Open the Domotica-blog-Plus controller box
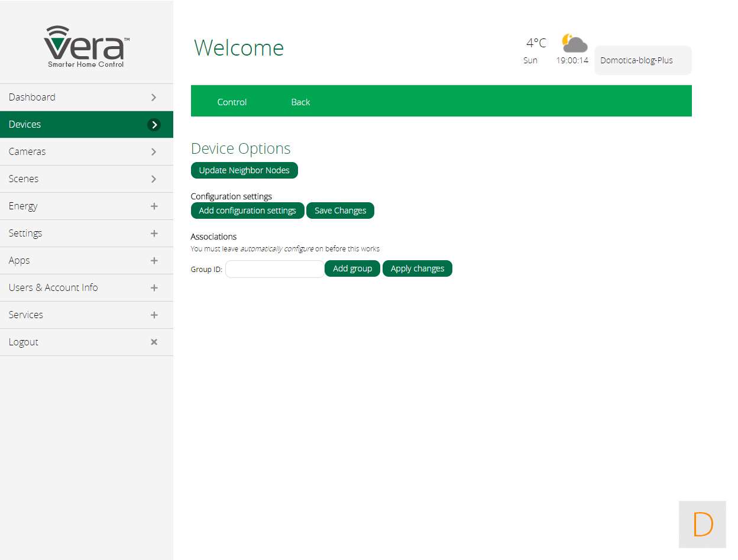Screen dimensions: 738x560 [x=642, y=60]
